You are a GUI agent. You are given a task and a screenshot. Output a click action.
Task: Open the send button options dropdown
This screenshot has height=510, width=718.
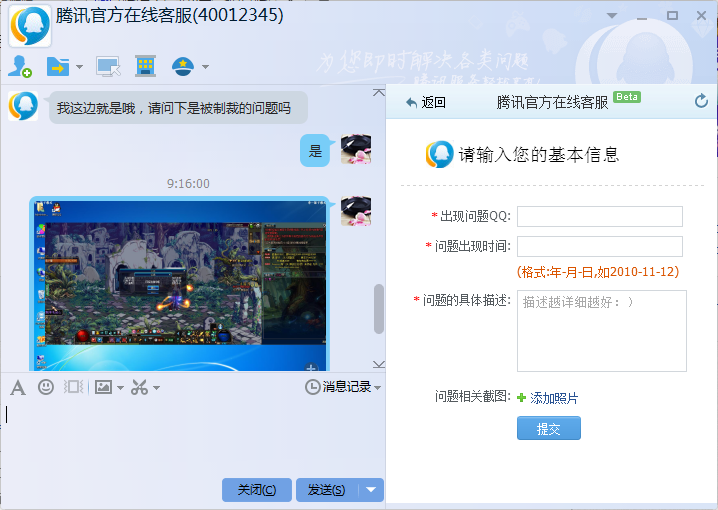pos(372,489)
